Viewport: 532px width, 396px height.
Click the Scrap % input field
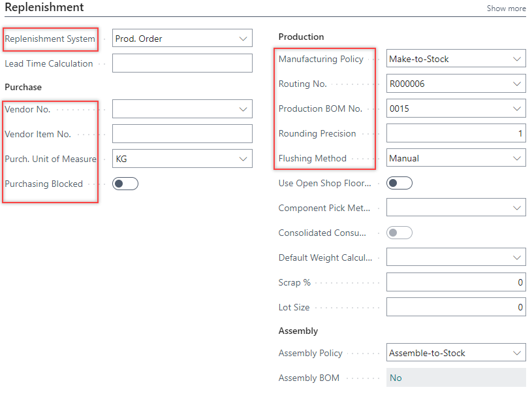[x=456, y=282]
